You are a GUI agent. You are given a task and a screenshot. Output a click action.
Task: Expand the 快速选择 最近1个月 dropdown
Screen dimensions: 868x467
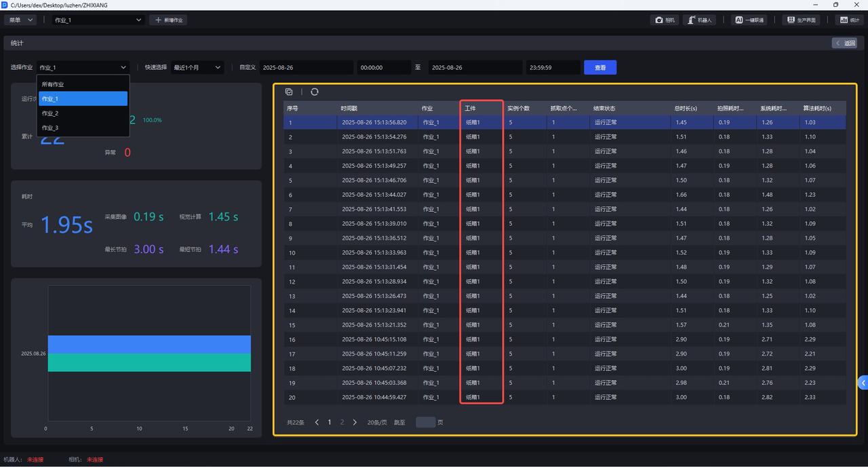click(x=197, y=67)
